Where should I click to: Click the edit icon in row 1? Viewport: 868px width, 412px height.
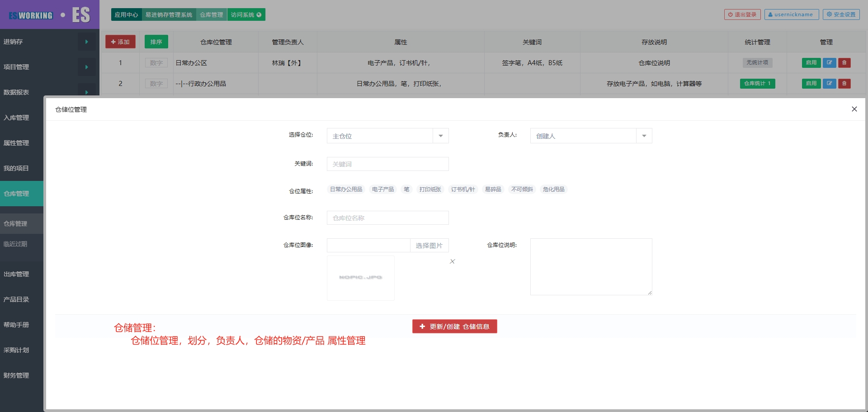829,63
